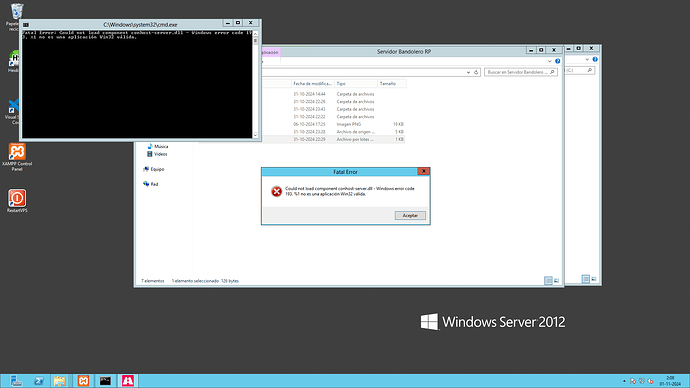Open Help in the background Explorer window
Screen dimensions: 690x388
[x=595, y=59]
